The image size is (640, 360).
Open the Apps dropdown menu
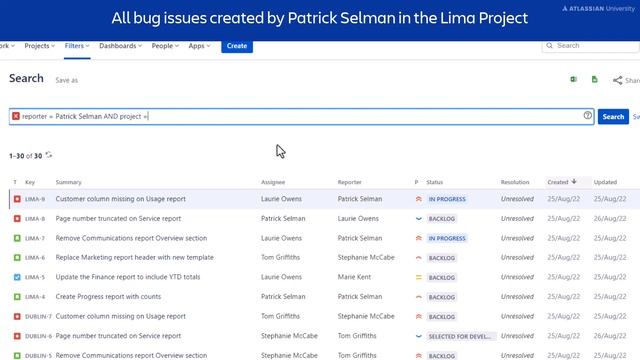point(199,46)
